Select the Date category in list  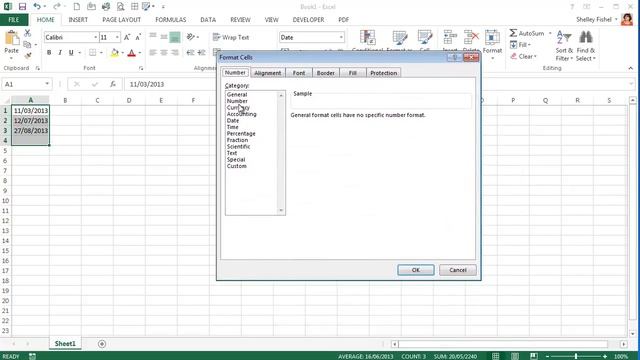[x=233, y=120]
